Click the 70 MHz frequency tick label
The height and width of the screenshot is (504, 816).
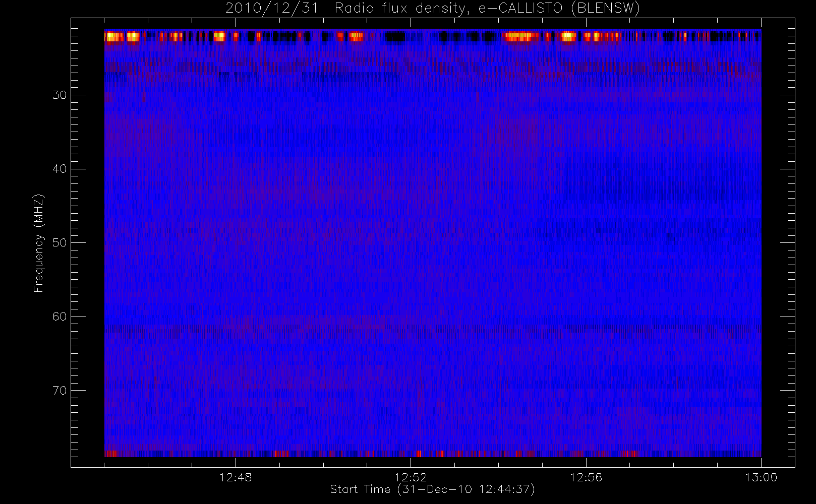pyautogui.click(x=60, y=391)
